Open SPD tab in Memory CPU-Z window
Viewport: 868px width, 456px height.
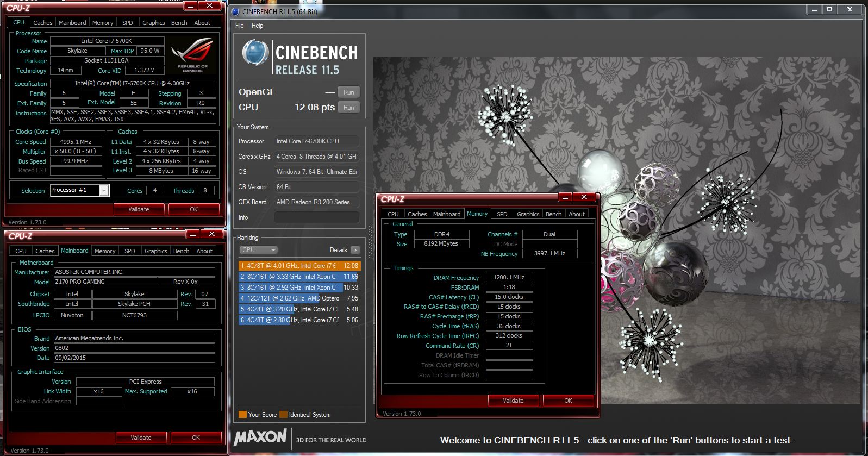(x=502, y=214)
